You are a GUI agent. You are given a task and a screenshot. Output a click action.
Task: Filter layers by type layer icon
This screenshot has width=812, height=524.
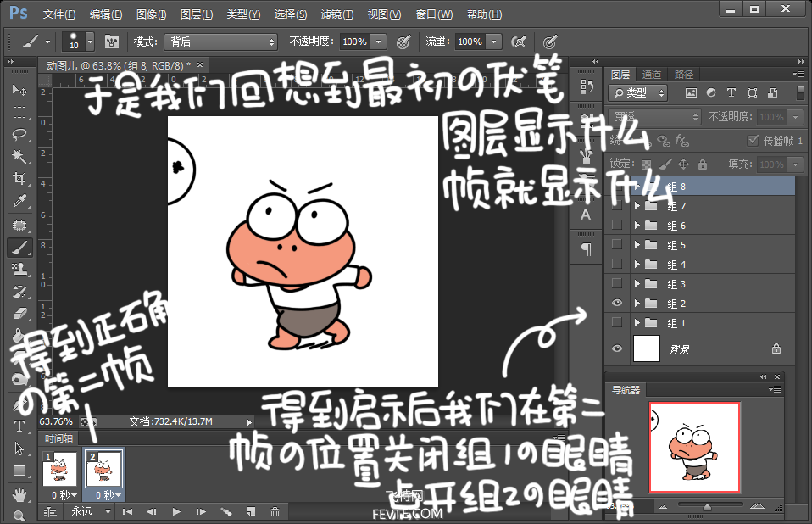(x=731, y=92)
